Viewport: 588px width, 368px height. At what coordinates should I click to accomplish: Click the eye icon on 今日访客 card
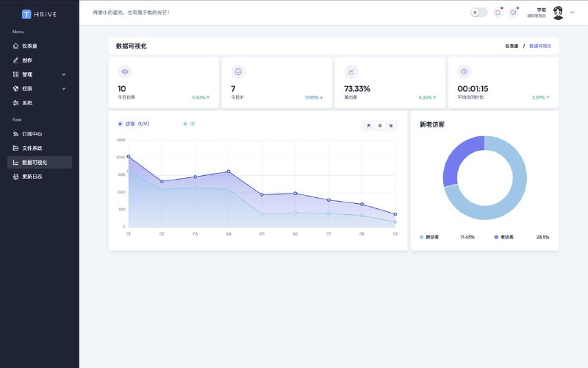coord(125,71)
